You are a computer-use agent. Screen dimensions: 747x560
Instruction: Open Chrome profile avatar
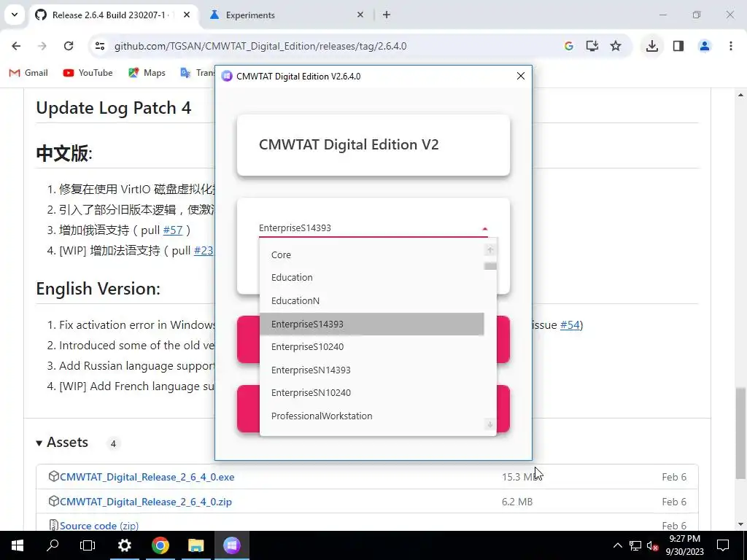705,46
